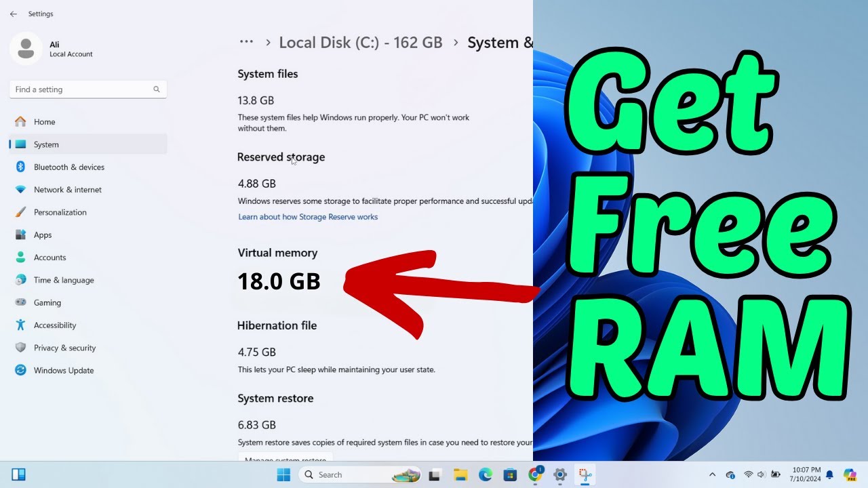Click the Reserved storage heading
Screen dimensions: 868x488
pyautogui.click(x=281, y=157)
